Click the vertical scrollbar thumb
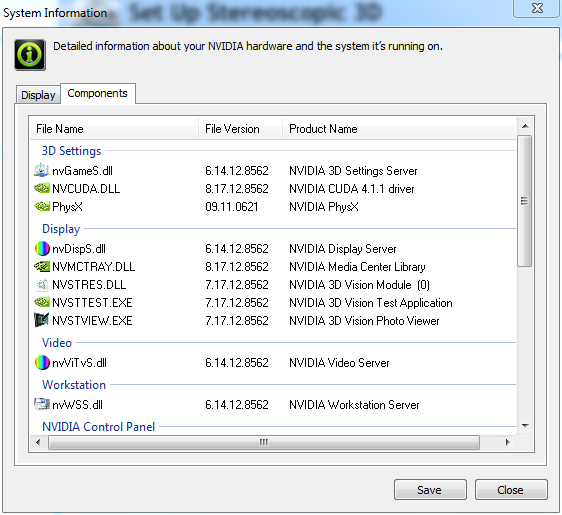The image size is (562, 515). point(525,201)
